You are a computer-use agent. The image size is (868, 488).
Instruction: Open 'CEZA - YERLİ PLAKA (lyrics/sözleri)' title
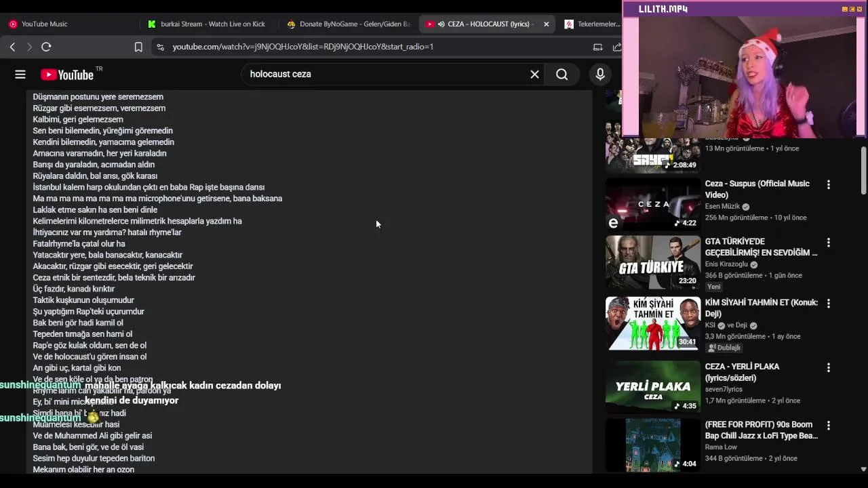point(742,372)
